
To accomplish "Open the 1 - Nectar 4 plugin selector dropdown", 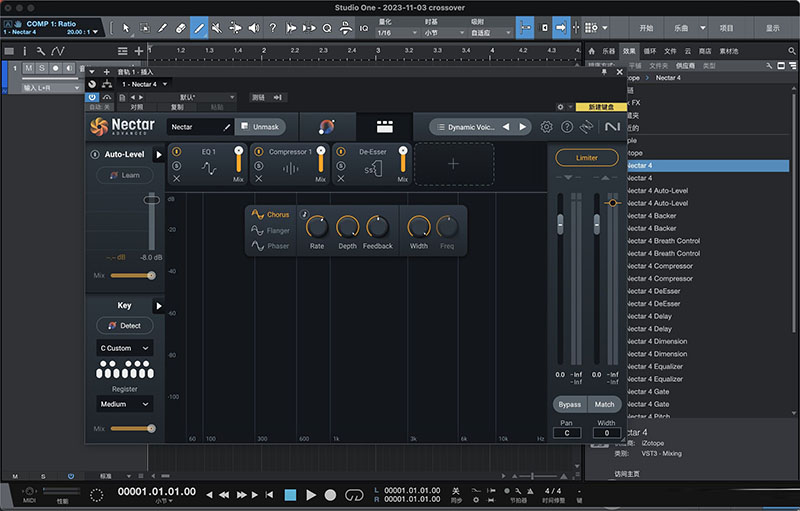I will (x=144, y=84).
